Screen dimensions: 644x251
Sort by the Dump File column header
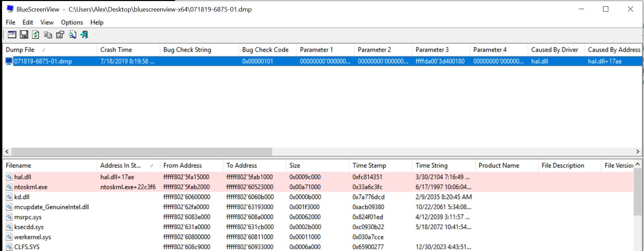(x=49, y=50)
